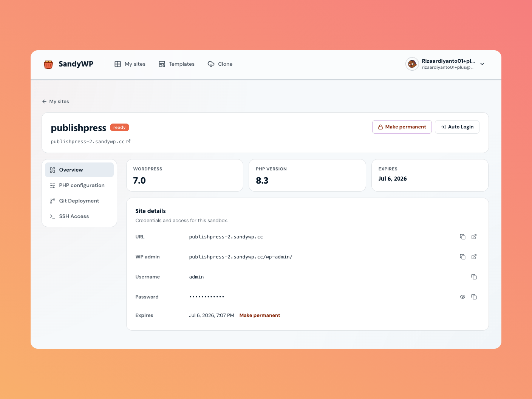Image resolution: width=532 pixels, height=399 pixels.
Task: Click the admin username text
Action: (196, 277)
